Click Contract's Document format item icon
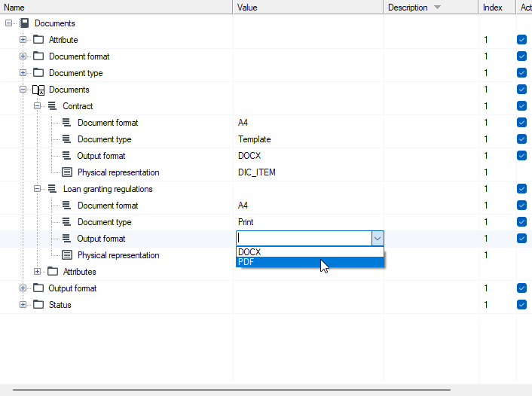Screen dimensions: 532x396 (67, 123)
